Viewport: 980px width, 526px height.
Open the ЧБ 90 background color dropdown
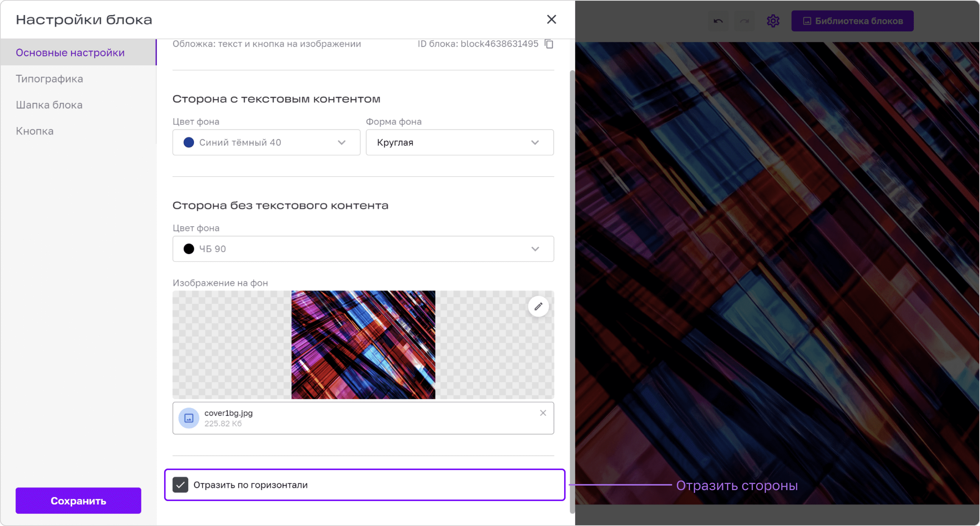click(x=363, y=249)
